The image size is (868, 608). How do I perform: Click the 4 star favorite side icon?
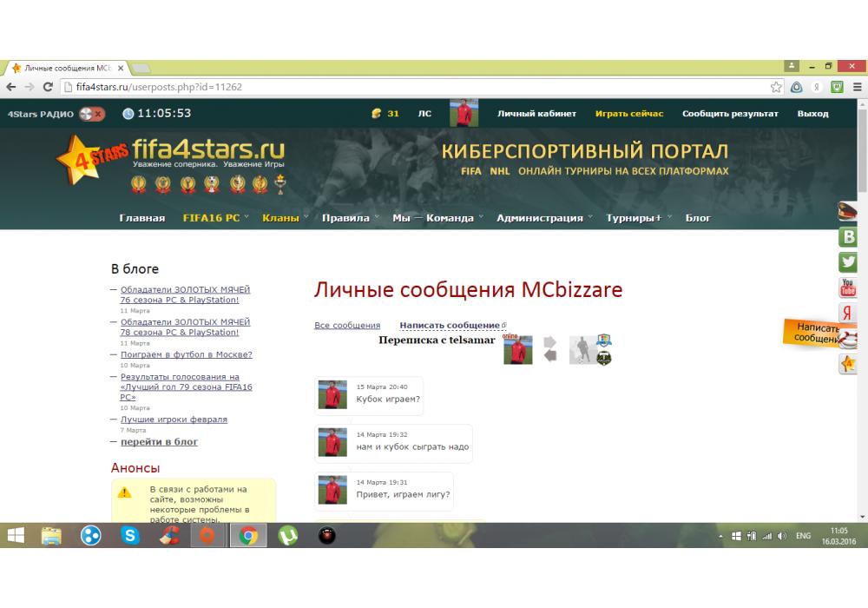point(847,364)
